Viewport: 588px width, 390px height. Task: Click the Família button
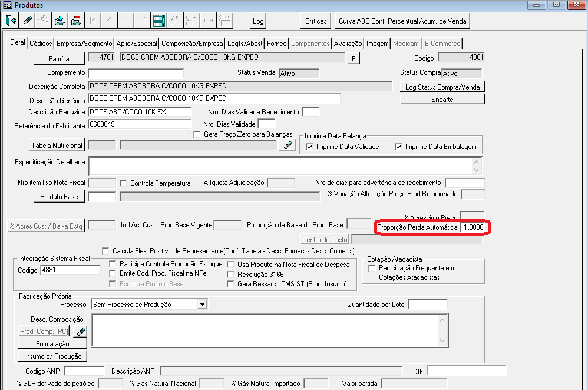[x=60, y=58]
